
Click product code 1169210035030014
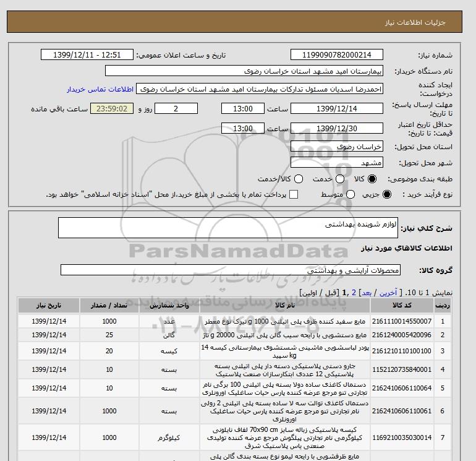pos(402,437)
